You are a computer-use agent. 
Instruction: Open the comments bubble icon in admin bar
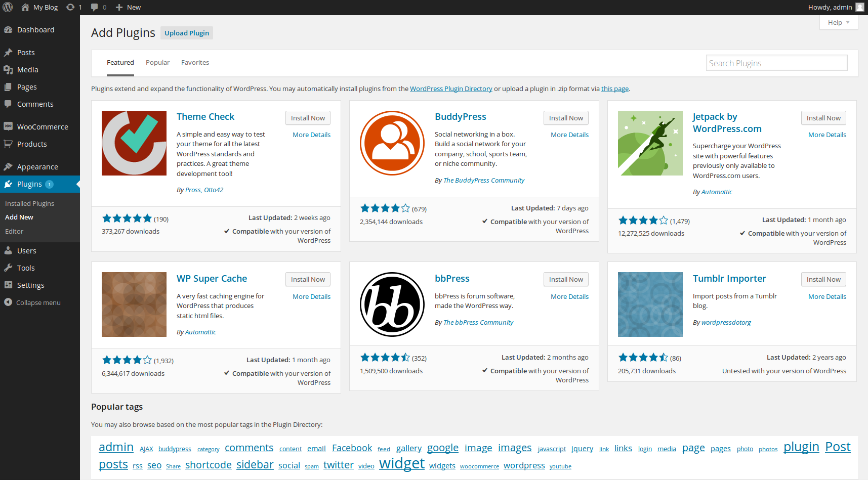pyautogui.click(x=94, y=7)
